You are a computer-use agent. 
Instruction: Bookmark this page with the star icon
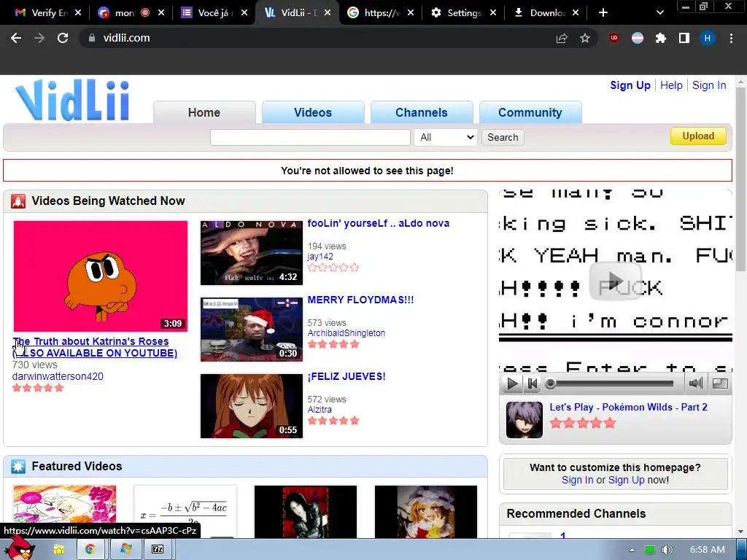pyautogui.click(x=585, y=38)
